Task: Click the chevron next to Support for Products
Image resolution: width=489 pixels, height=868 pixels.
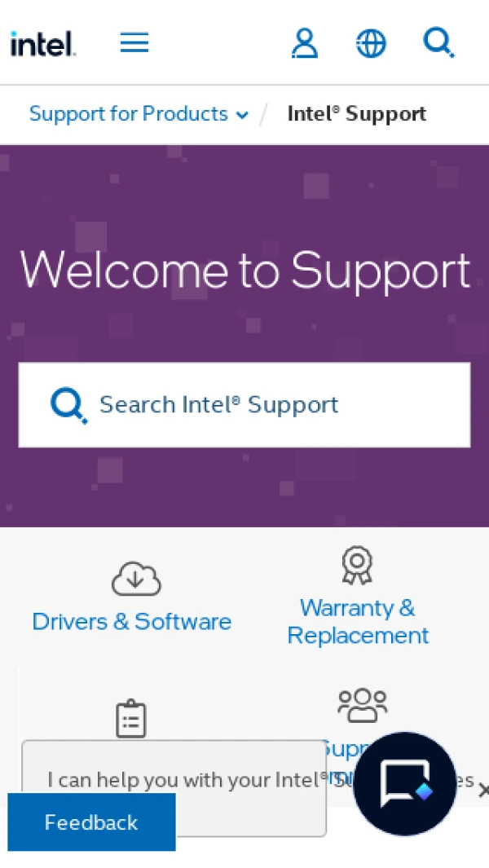Action: click(242, 115)
